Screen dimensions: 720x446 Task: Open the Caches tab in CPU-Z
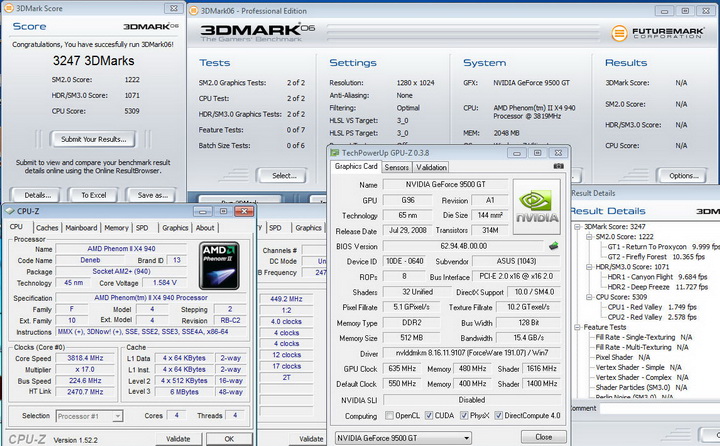47,228
